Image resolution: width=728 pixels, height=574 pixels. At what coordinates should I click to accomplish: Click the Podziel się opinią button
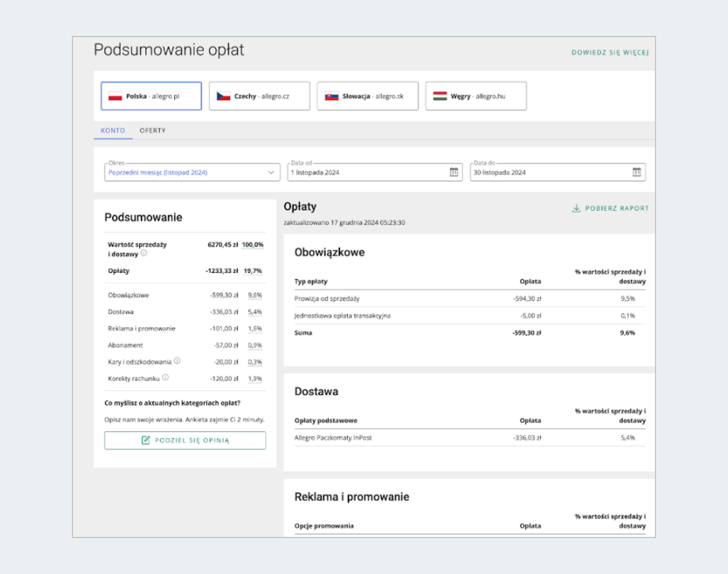tap(185, 441)
